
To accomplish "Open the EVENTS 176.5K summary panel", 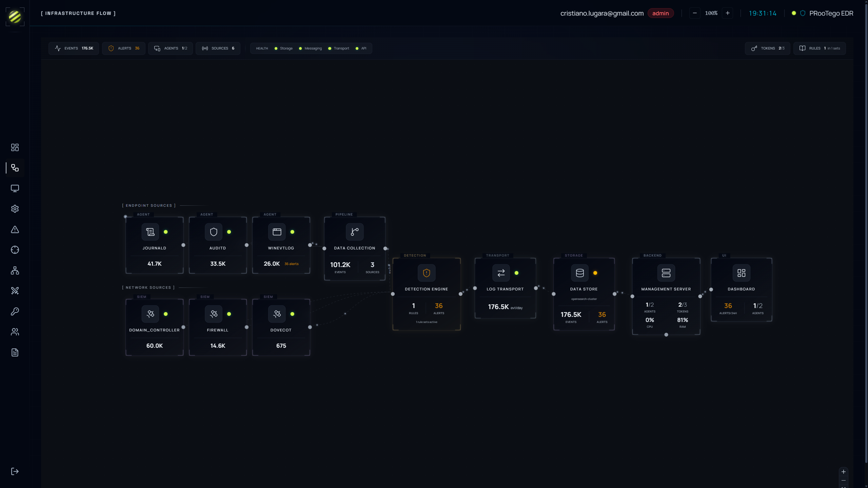I will [73, 48].
